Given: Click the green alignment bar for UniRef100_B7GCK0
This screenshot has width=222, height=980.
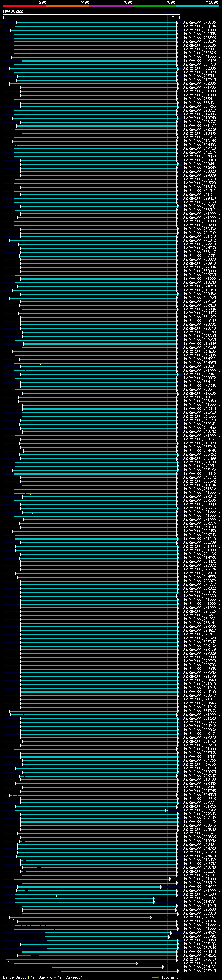Looking at the screenshot, I should (x=92, y=959).
